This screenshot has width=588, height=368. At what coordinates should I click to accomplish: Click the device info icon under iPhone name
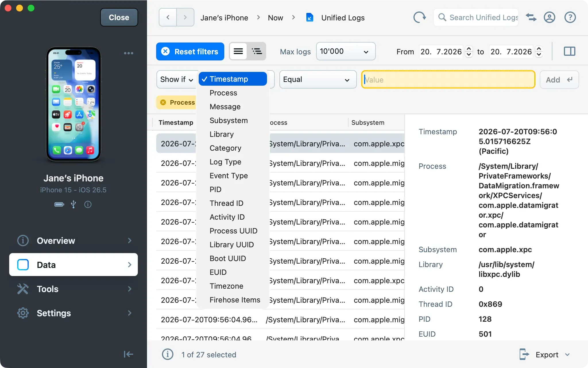tap(88, 204)
